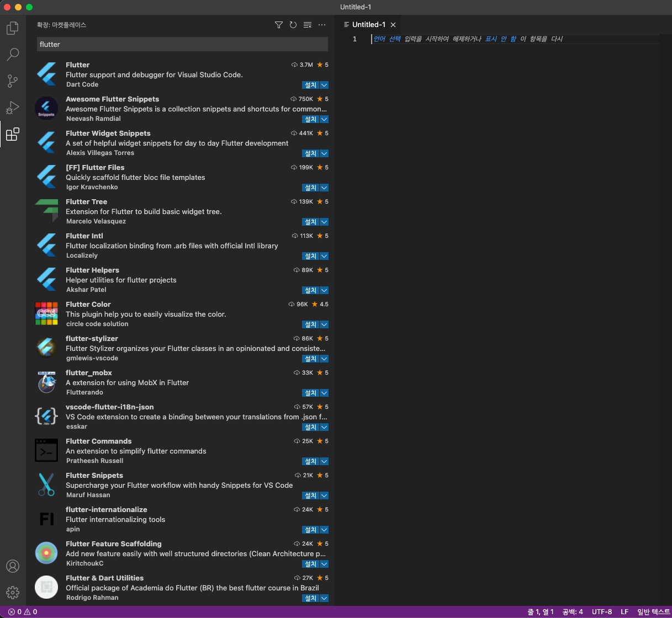672x618 pixels.
Task: Install the Flutter Widget Snippets extension
Action: point(311,153)
